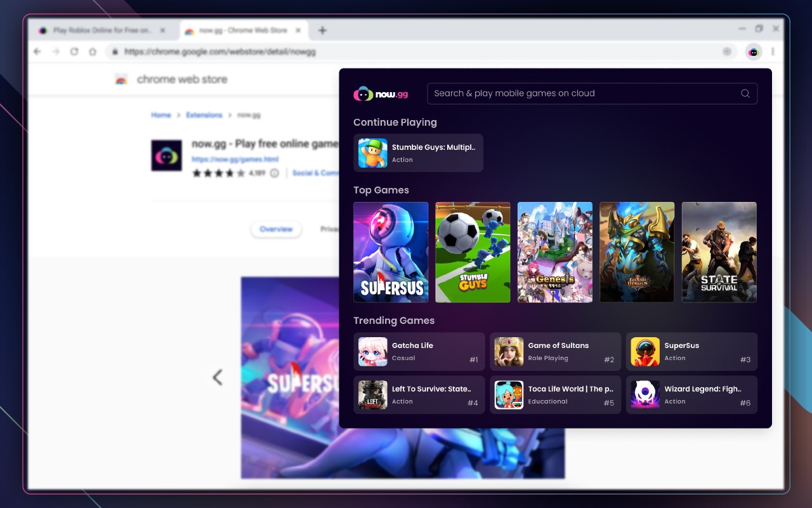Image resolution: width=812 pixels, height=508 pixels.
Task: Select the Overview tab
Action: click(276, 229)
